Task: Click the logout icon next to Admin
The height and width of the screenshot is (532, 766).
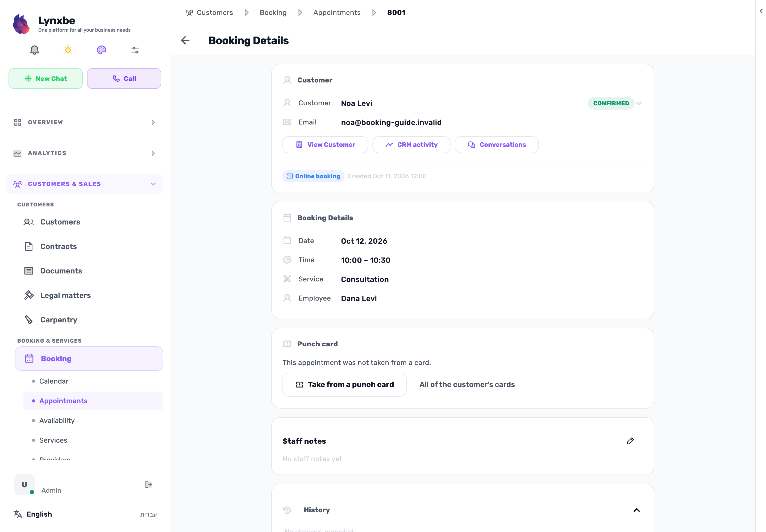Action: point(148,484)
